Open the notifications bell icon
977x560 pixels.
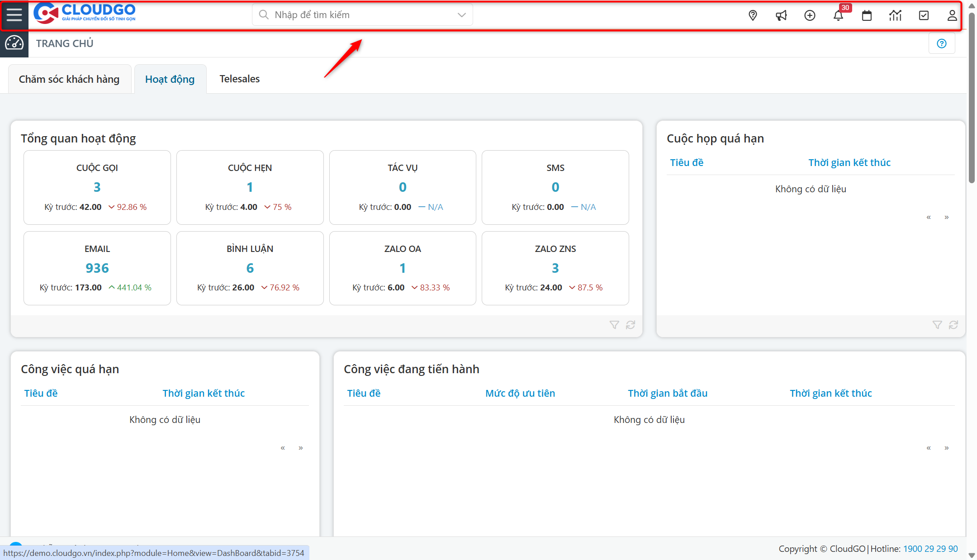pyautogui.click(x=838, y=16)
